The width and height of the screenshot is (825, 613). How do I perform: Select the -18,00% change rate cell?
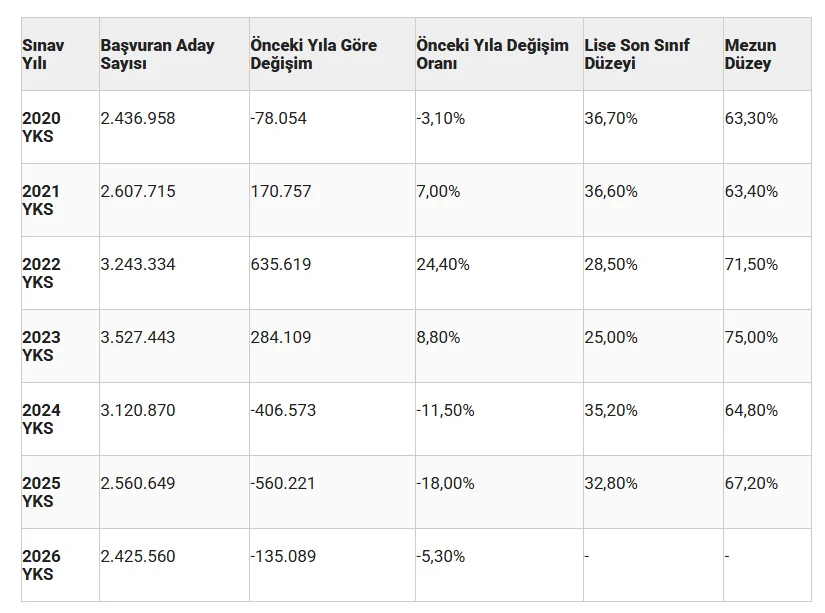point(445,483)
